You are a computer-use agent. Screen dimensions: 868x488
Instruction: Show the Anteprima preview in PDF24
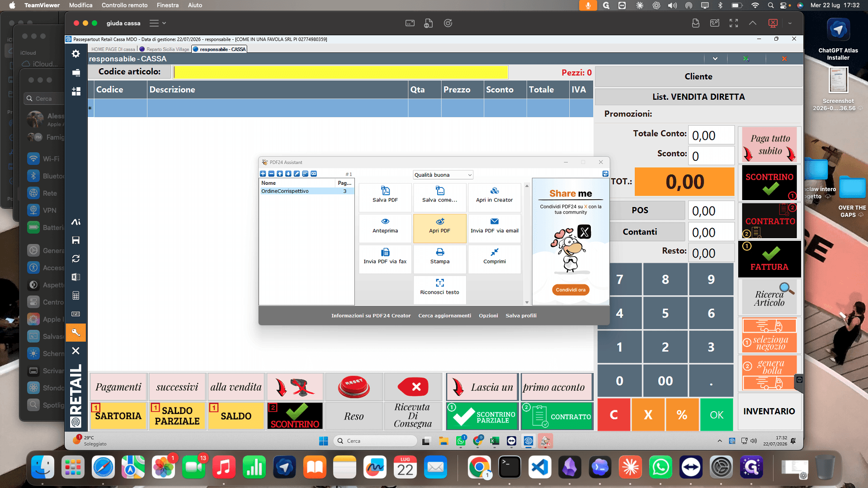(385, 228)
